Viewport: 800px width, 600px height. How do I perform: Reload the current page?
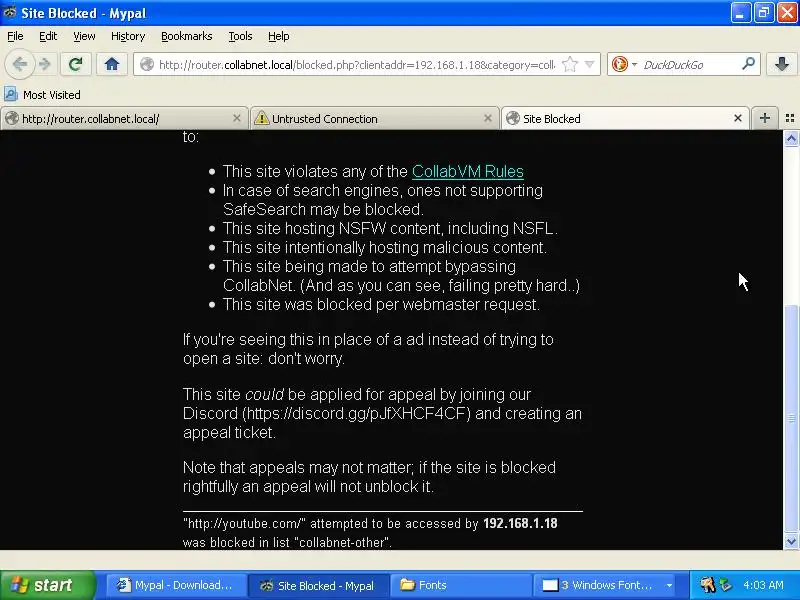[x=76, y=64]
